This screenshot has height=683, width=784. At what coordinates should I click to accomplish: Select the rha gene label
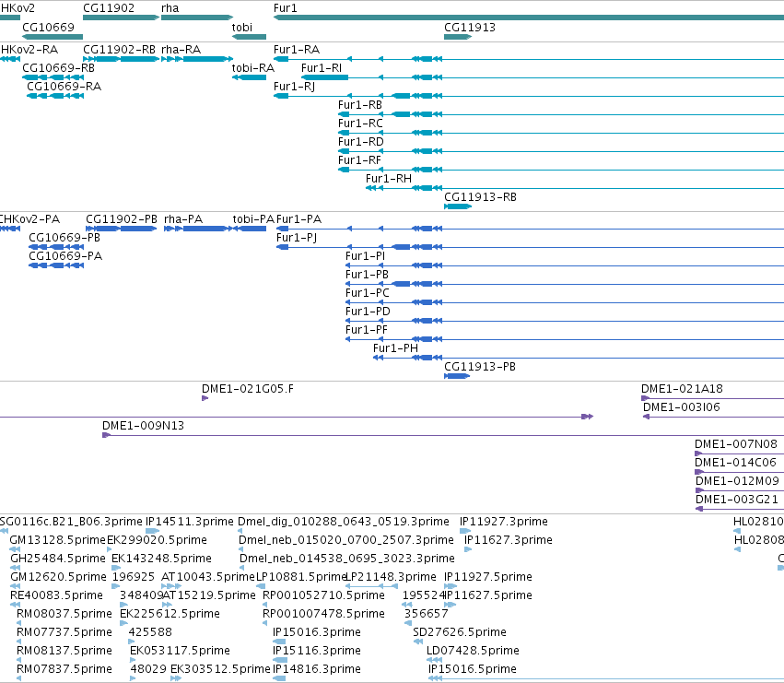pyautogui.click(x=170, y=8)
